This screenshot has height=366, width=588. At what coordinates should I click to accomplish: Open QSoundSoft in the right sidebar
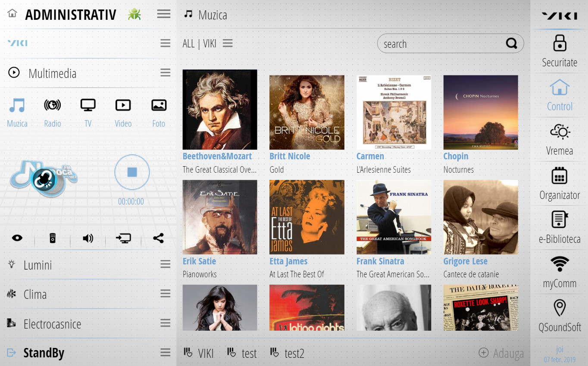click(559, 315)
